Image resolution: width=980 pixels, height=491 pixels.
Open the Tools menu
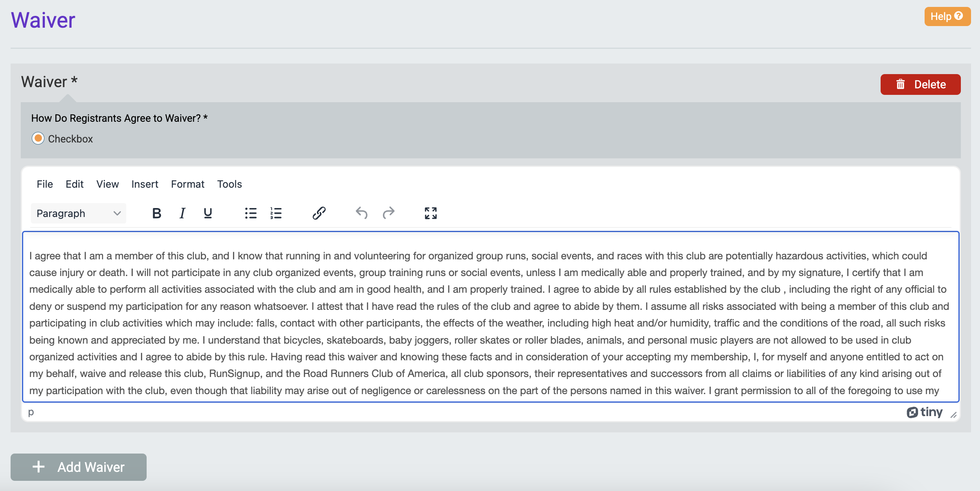[x=229, y=184]
